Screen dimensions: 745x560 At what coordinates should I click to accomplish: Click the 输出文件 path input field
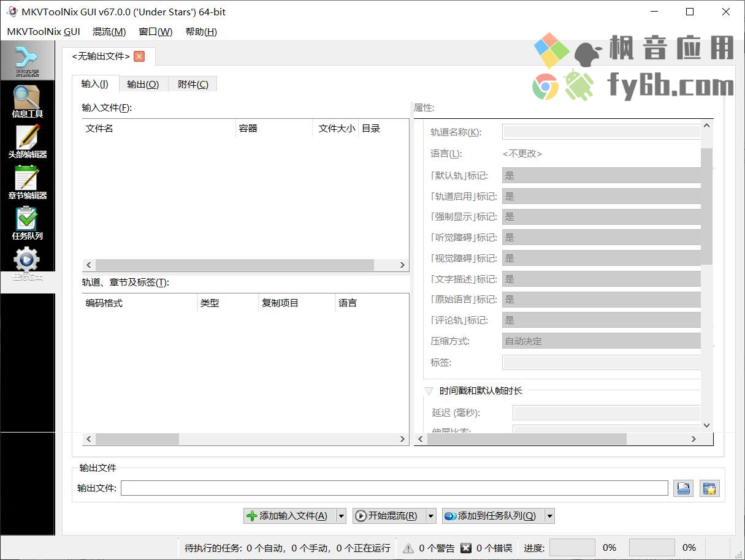coord(394,488)
